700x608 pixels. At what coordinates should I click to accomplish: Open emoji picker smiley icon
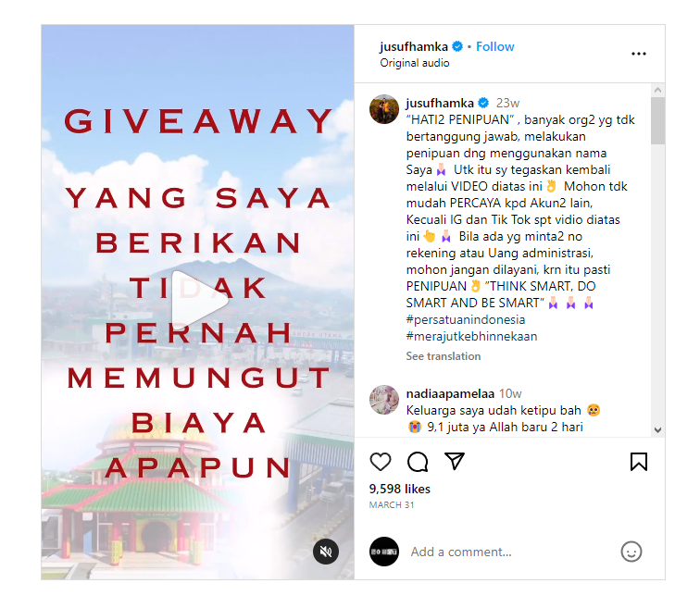pyautogui.click(x=631, y=552)
